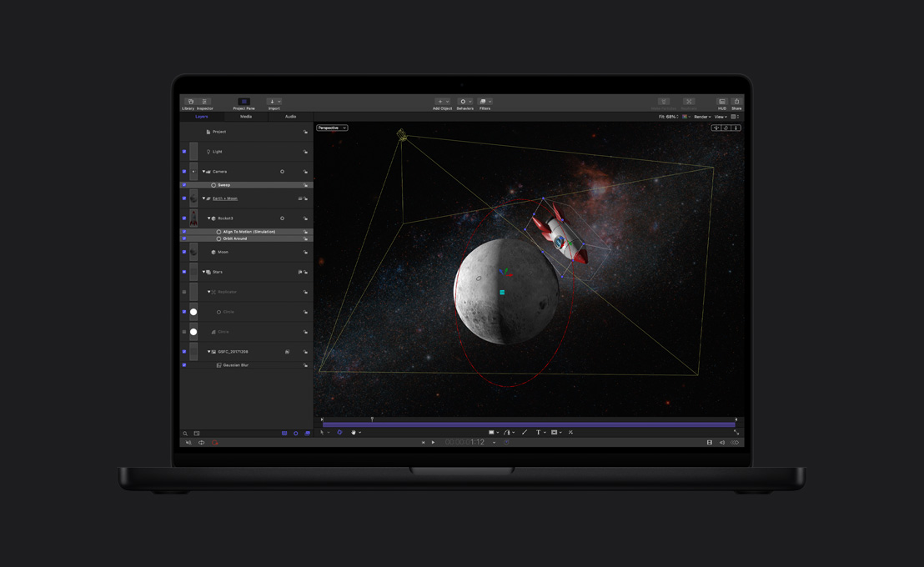Viewport: 924px width, 567px height.
Task: Open the View menu above the canvas
Action: [x=721, y=116]
